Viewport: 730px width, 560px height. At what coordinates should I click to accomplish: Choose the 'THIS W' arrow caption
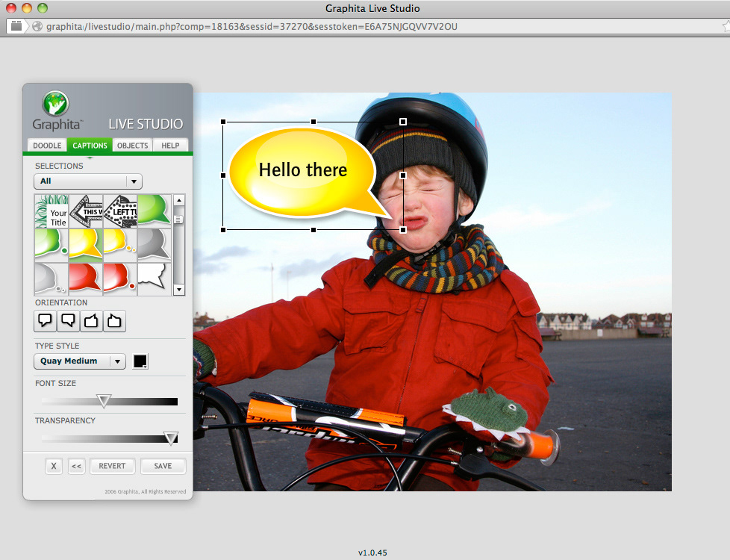coord(86,211)
